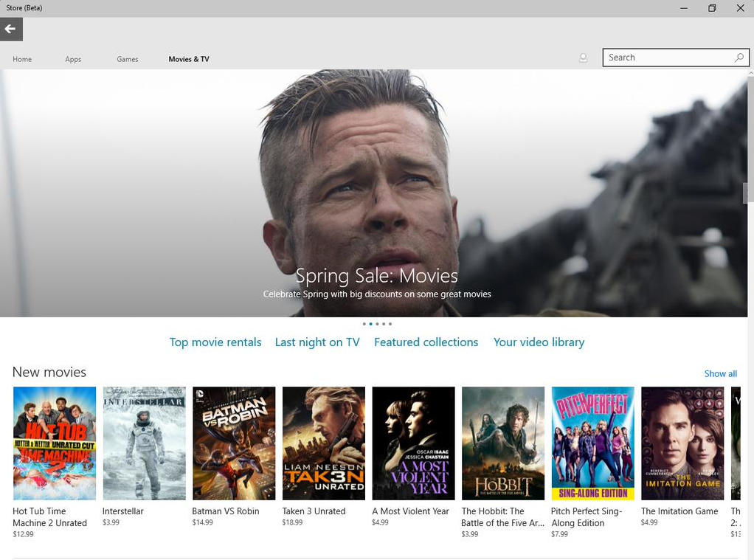Image resolution: width=754 pixels, height=560 pixels.
Task: Click the $7.99 price under Pitch Perfect
Action: [559, 534]
